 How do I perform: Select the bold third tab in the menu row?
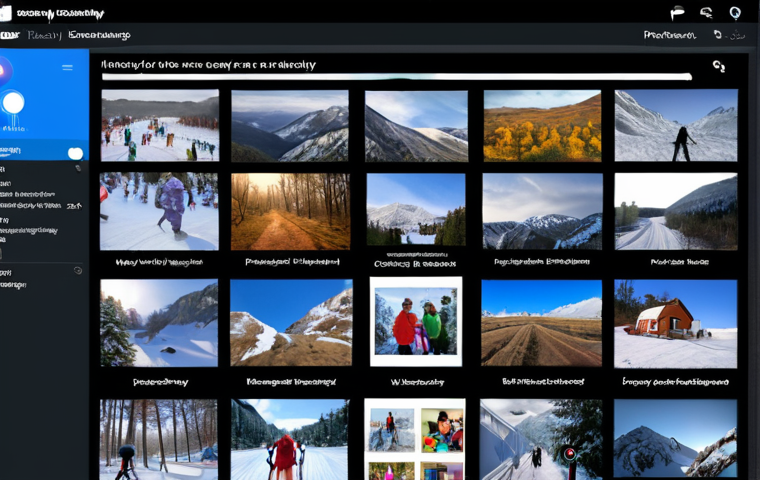(99, 35)
